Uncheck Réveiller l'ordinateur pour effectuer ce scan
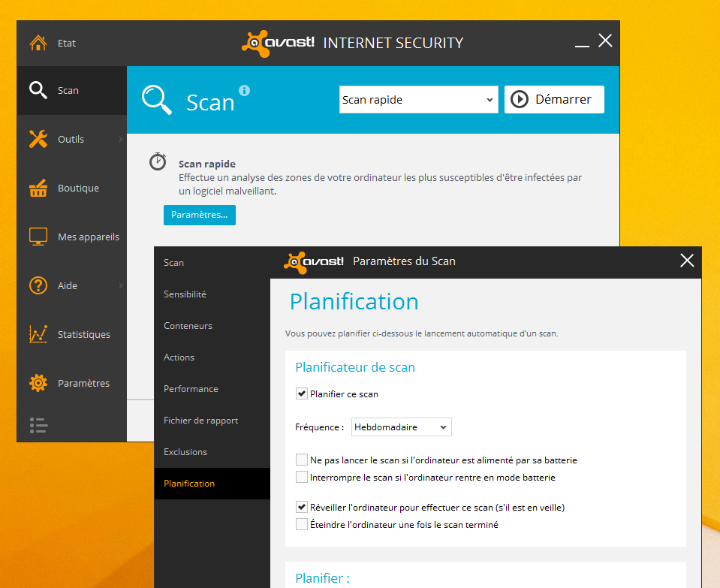 (302, 507)
